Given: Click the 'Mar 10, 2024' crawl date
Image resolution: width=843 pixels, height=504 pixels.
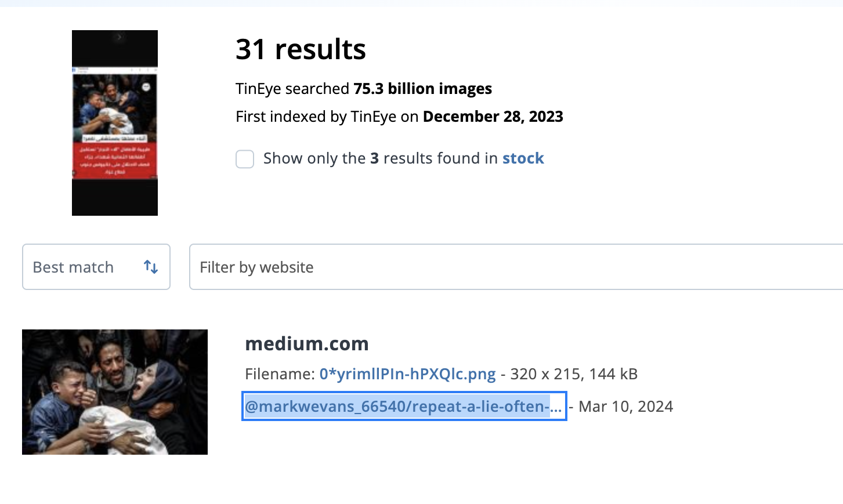Looking at the screenshot, I should (x=626, y=407).
